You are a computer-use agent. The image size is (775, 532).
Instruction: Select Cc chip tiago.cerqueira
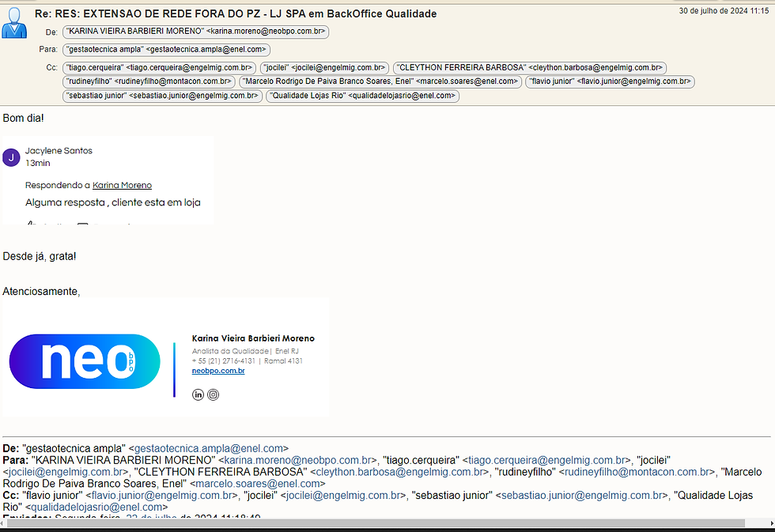pos(159,68)
